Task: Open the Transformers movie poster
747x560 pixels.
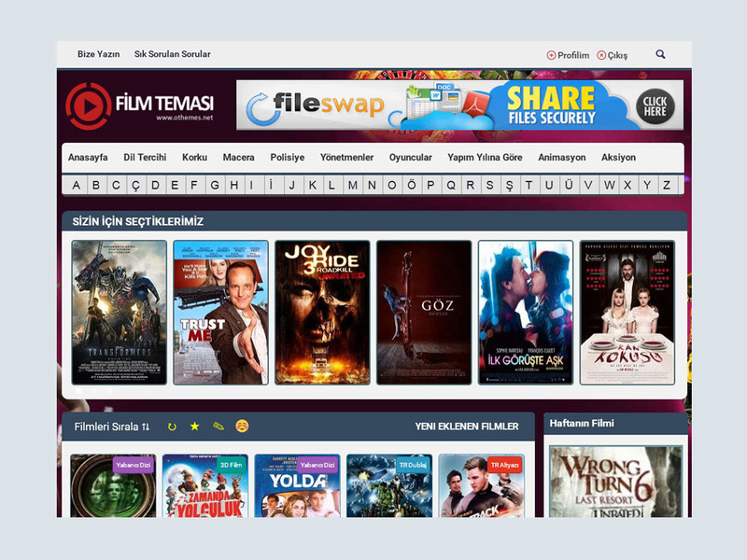Action: click(x=120, y=313)
